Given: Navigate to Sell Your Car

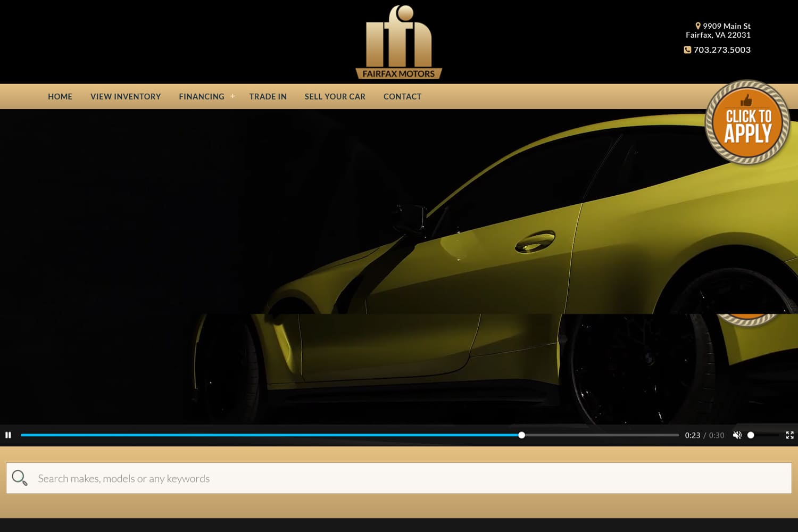Looking at the screenshot, I should pos(335,96).
